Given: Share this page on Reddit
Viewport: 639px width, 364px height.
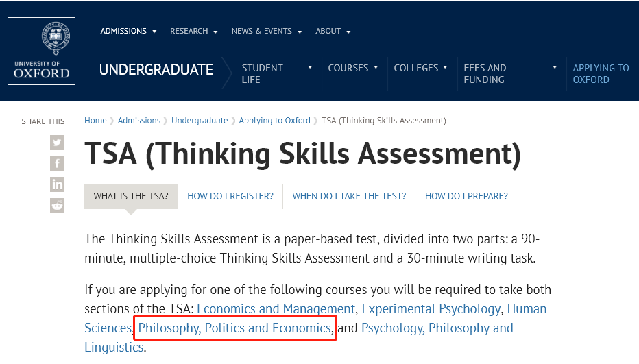Looking at the screenshot, I should pos(57,204).
